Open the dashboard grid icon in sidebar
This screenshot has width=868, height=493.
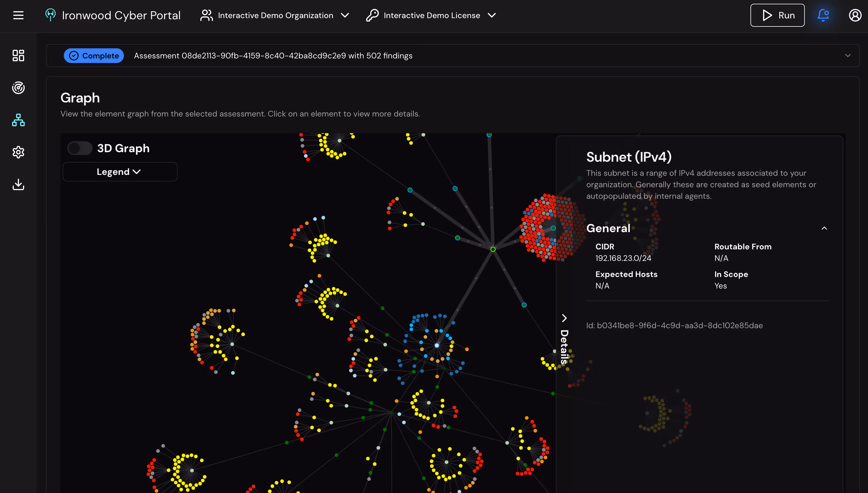[18, 56]
